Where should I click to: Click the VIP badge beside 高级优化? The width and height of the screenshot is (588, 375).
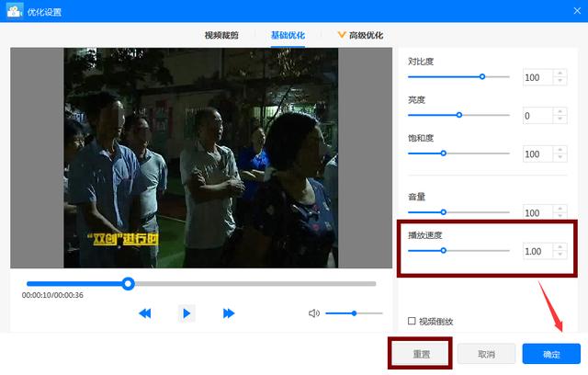(342, 35)
